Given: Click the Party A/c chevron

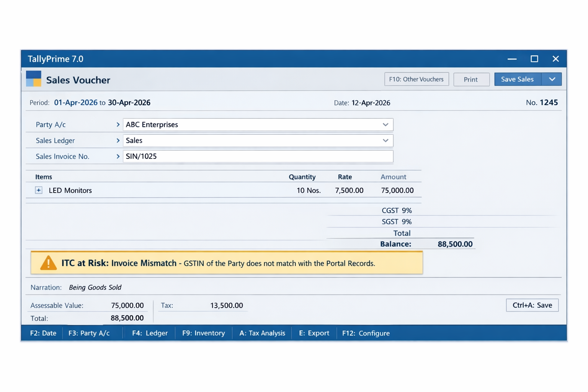Looking at the screenshot, I should point(118,124).
